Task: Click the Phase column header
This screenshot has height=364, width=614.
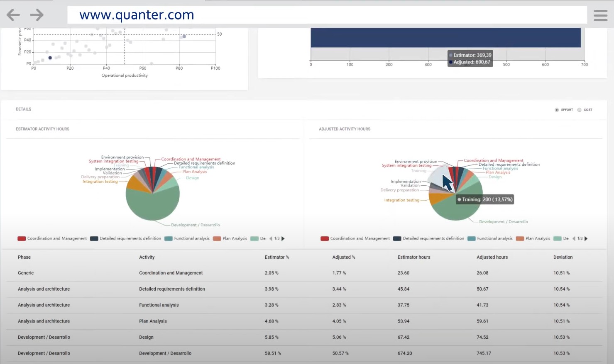Action: tap(24, 257)
